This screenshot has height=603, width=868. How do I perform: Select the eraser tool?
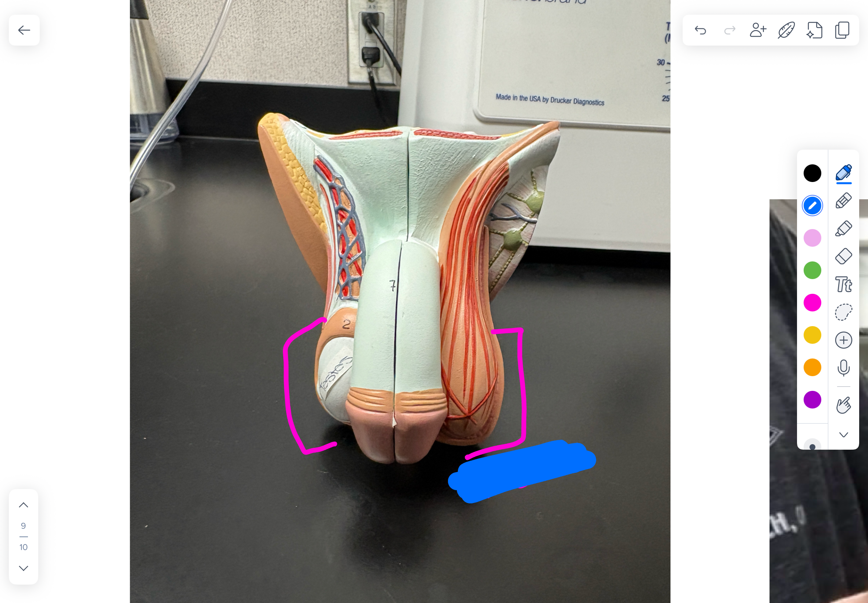point(843,256)
